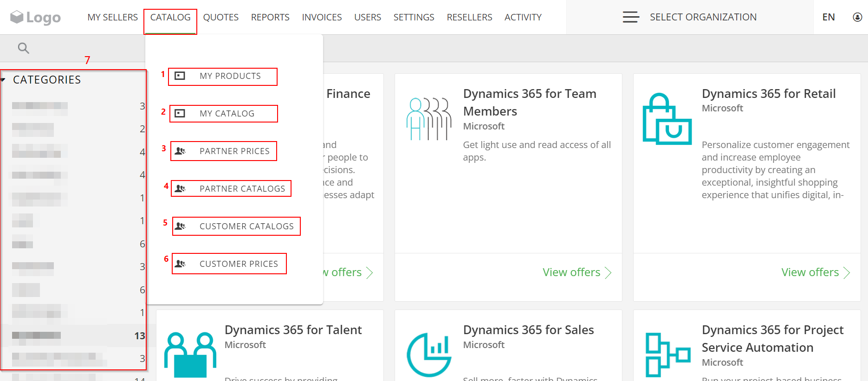Screen dimensions: 868x381
Task: Open the Catalog menu
Action: (x=170, y=17)
